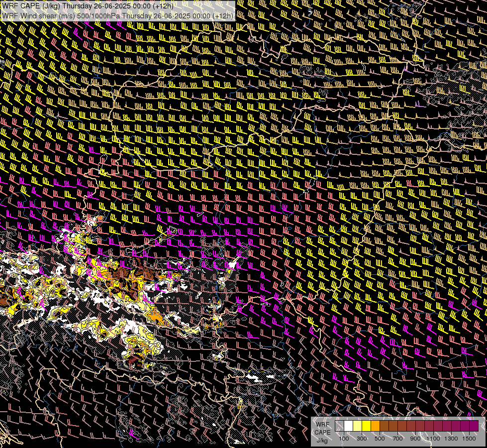Click the transparent first legend swatch
487x448 pixels.
point(339,426)
